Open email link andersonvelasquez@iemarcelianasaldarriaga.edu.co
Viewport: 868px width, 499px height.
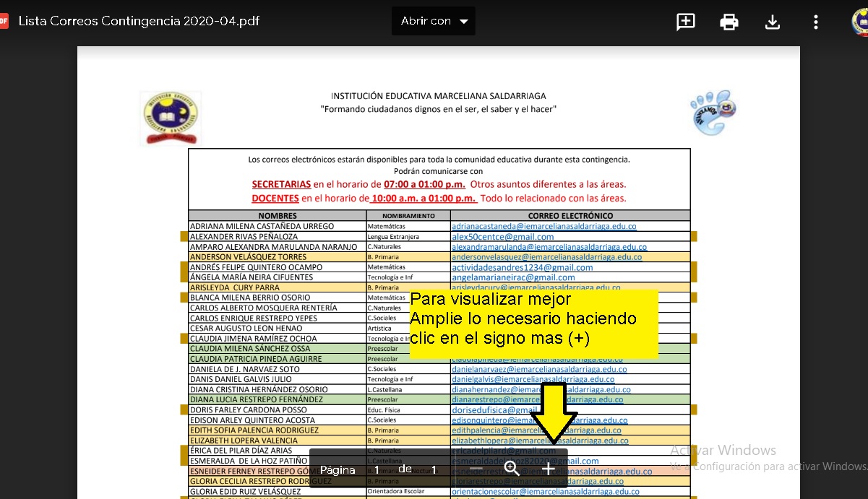coord(546,256)
